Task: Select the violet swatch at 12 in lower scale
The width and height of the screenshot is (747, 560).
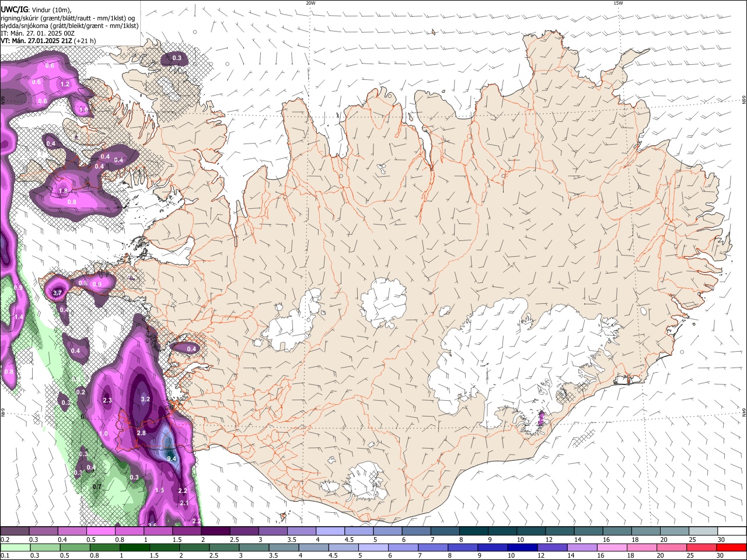Action: 552,548
